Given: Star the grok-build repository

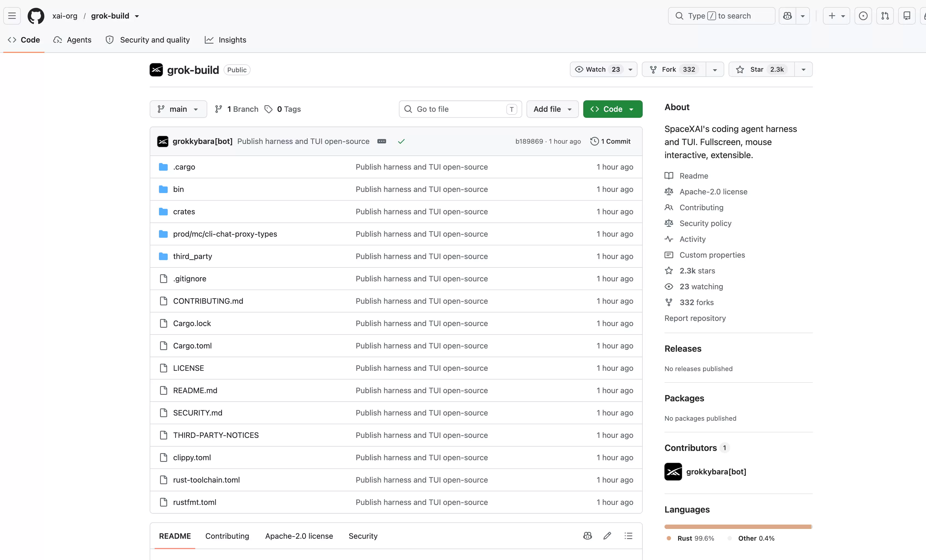Looking at the screenshot, I should pos(762,70).
